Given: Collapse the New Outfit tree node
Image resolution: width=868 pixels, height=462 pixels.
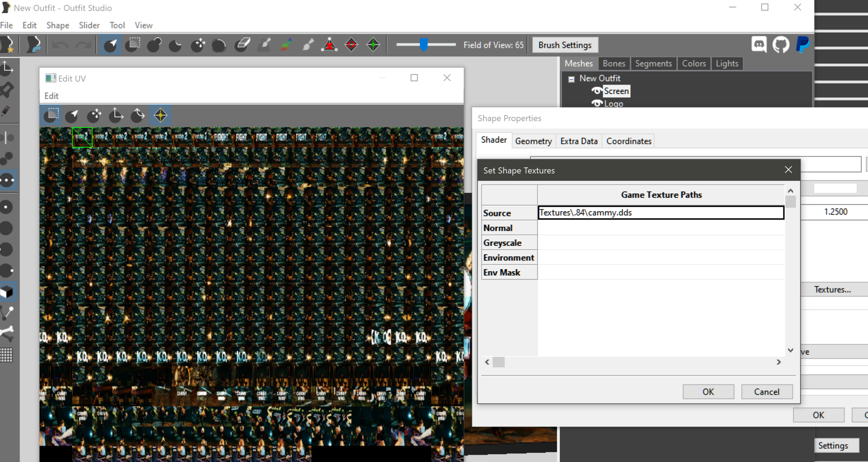Looking at the screenshot, I should (x=571, y=79).
